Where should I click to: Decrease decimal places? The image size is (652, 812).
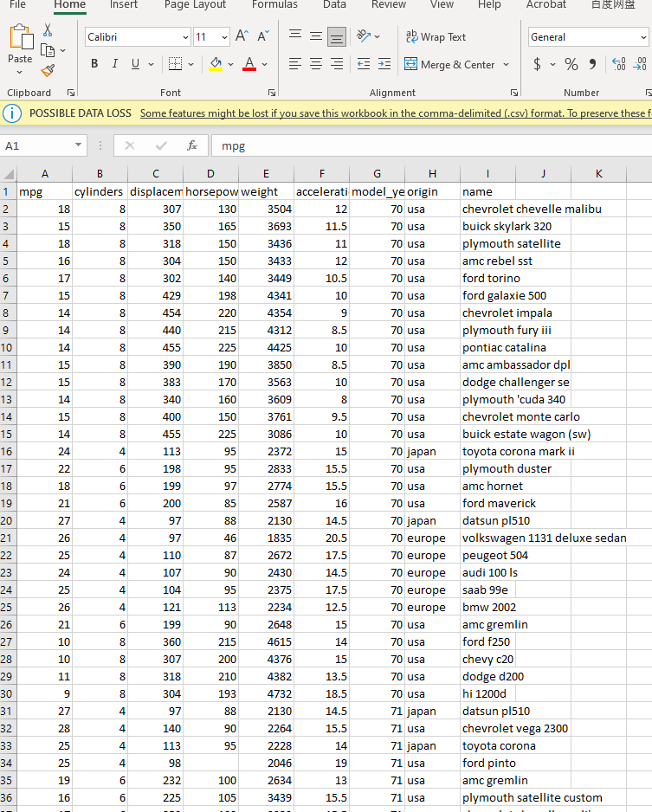(x=640, y=64)
